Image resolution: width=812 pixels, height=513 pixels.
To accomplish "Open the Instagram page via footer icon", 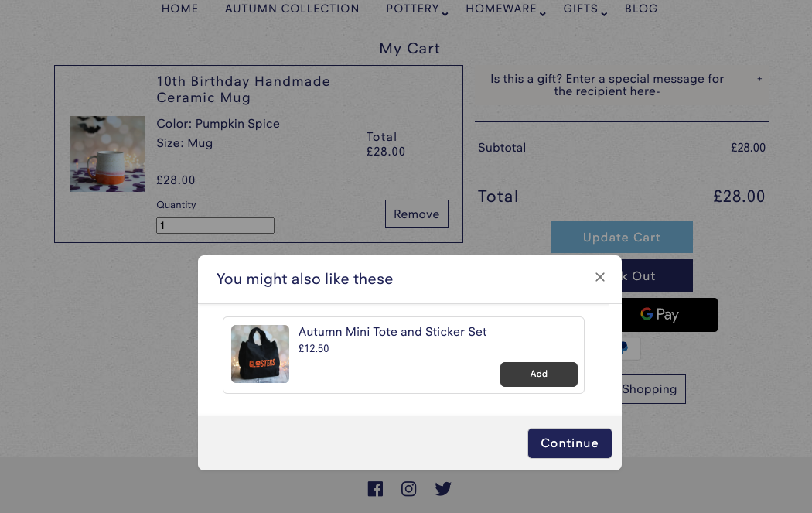I will click(408, 488).
